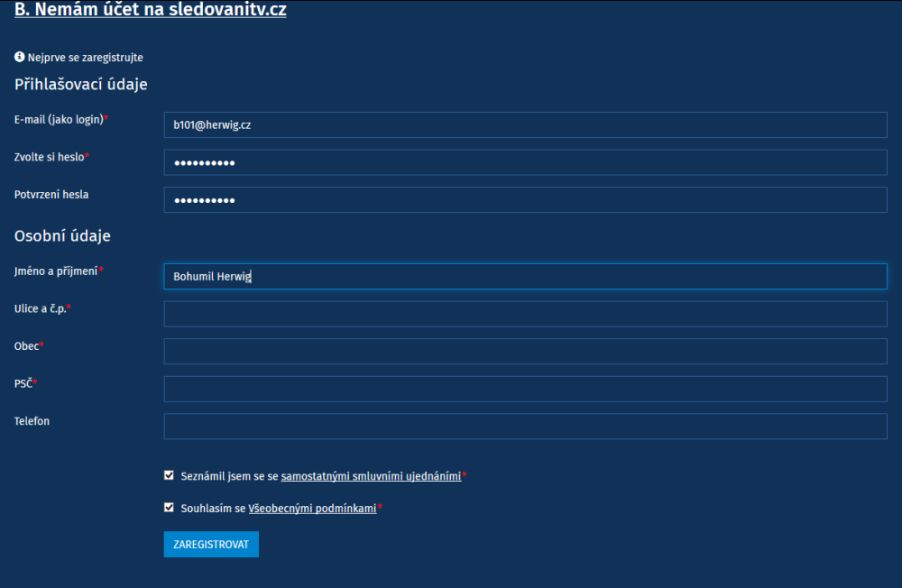The image size is (902, 588).
Task: Submit with the ZAREGISTROVAT button
Action: pos(211,545)
